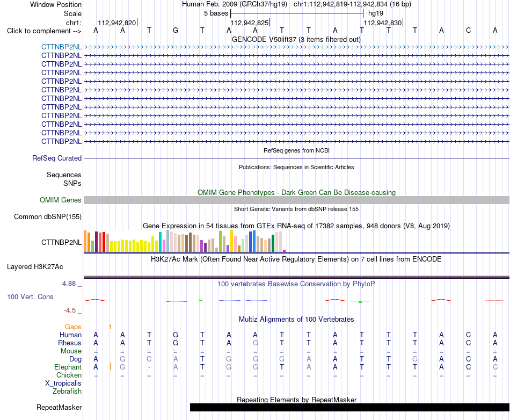
Task: Click 'Human Feb. 2009 (GRCh37/hg19)' text
Action: pyautogui.click(x=235, y=4)
